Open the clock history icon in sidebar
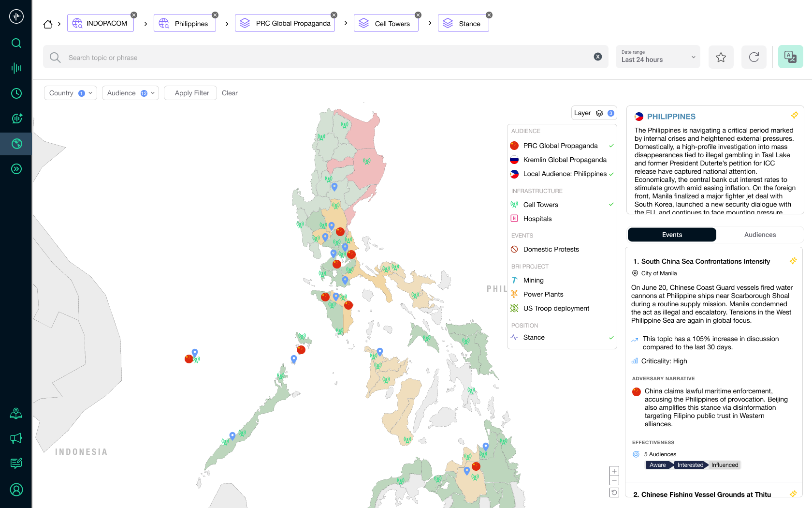 (x=16, y=93)
